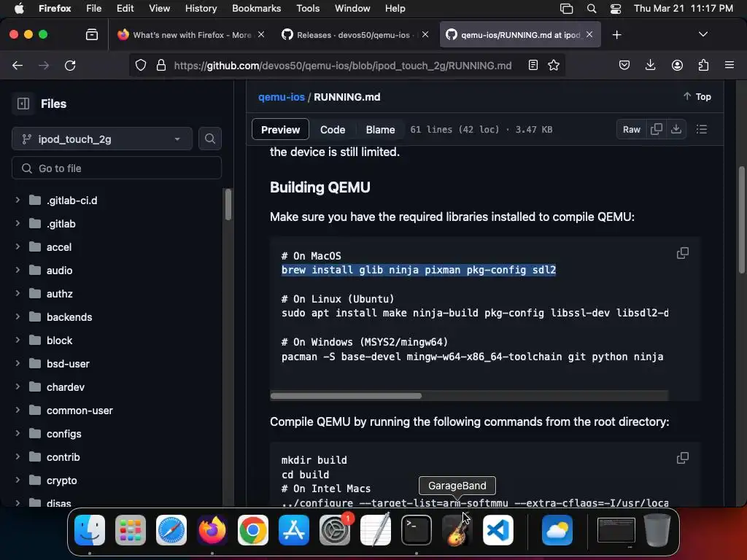Image resolution: width=747 pixels, height=560 pixels.
Task: Click the Go to file field
Action: 117,168
